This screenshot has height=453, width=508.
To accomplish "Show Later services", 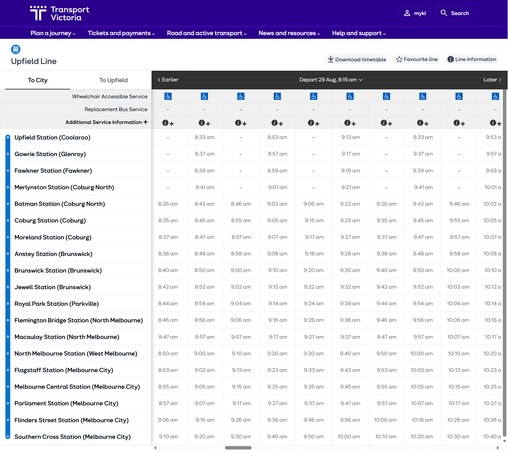I will [x=492, y=80].
